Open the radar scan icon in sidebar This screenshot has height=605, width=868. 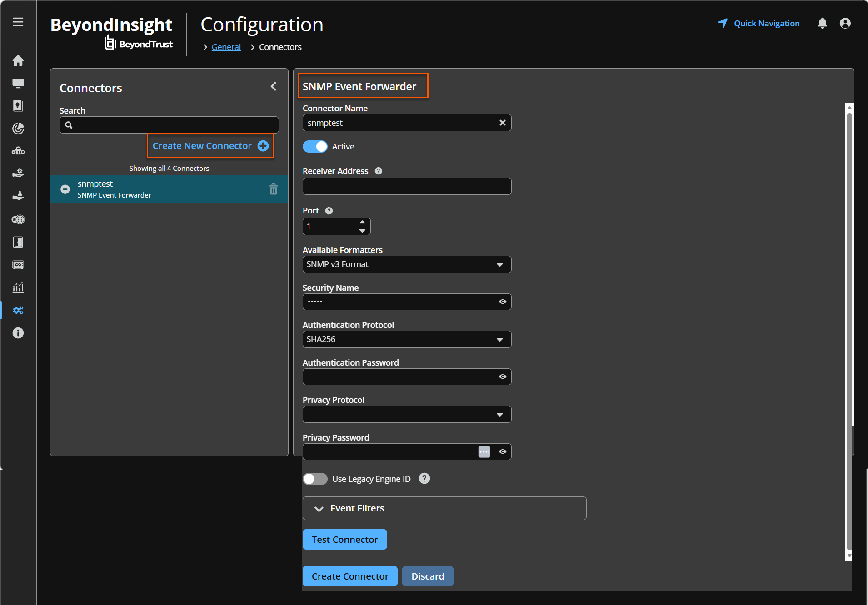click(x=18, y=129)
